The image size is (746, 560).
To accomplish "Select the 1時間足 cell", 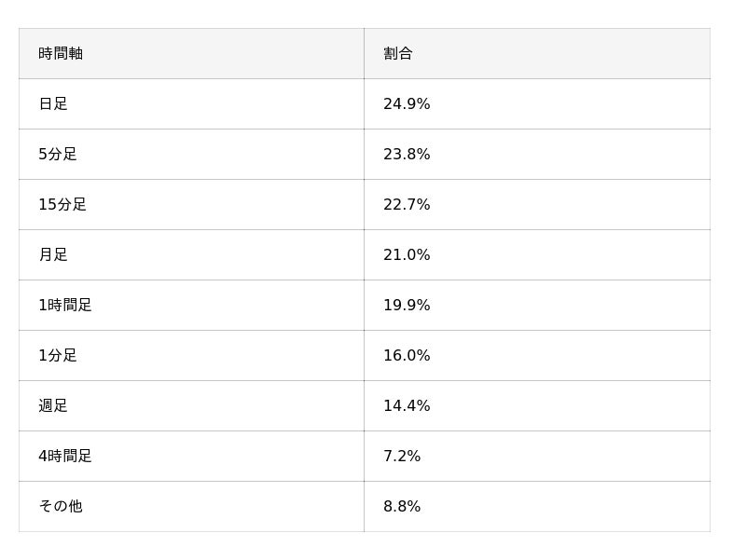I will (65, 306).
